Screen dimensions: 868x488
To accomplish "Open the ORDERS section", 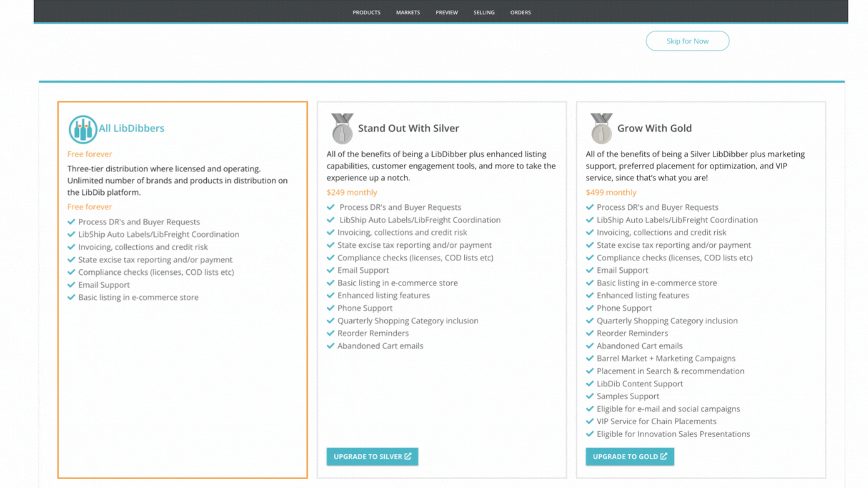I will [520, 12].
